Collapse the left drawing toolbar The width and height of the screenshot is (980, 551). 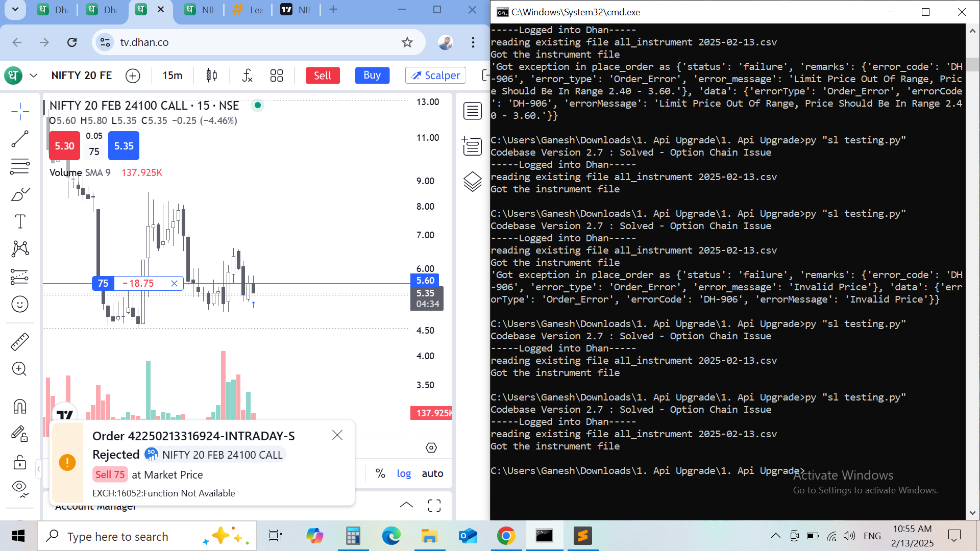(38, 468)
